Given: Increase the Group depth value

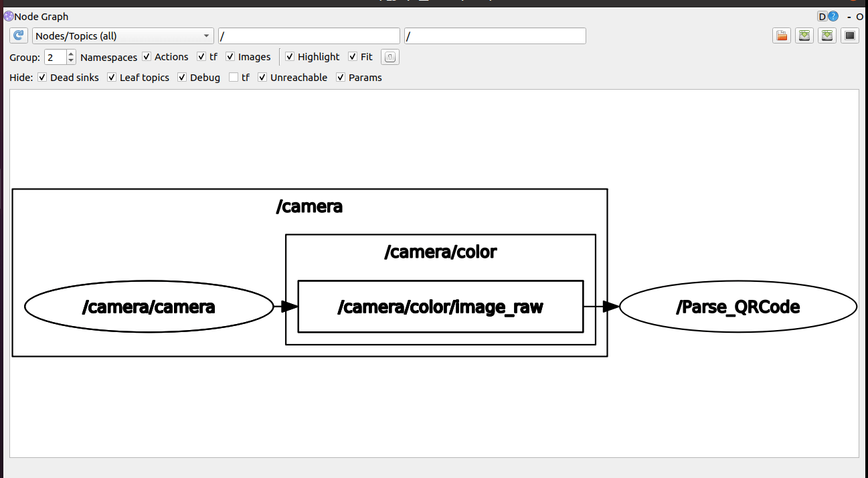Looking at the screenshot, I should [72, 54].
